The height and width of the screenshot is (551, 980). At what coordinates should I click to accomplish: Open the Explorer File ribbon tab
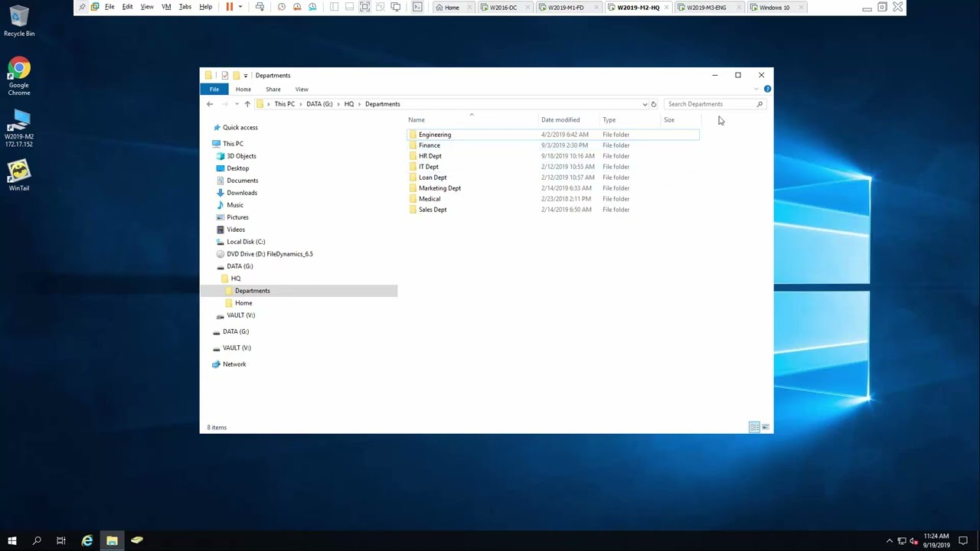[214, 90]
